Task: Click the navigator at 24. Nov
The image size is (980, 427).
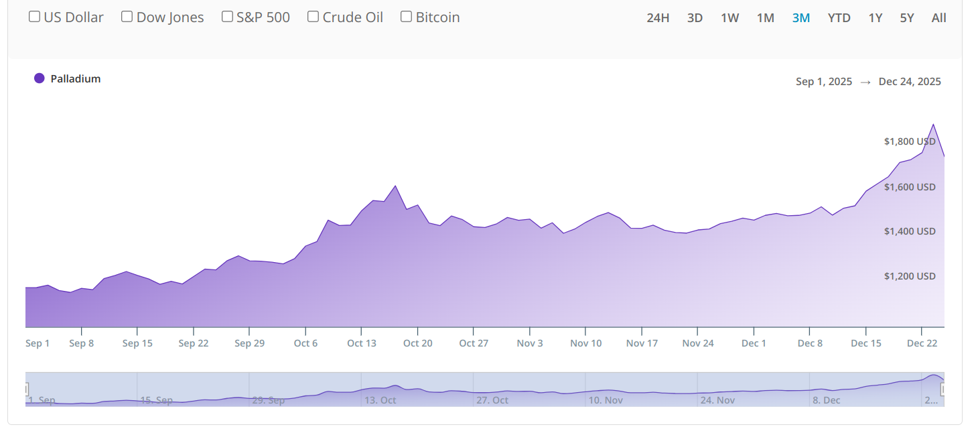Action: 717,400
